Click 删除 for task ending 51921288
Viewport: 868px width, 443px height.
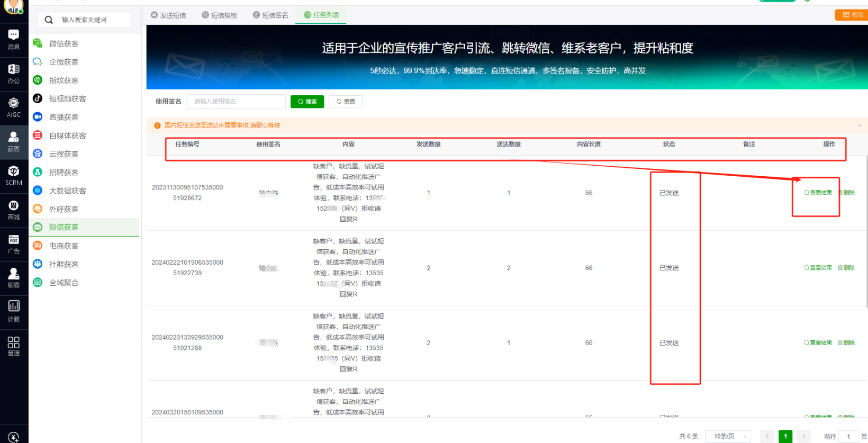[x=846, y=342]
